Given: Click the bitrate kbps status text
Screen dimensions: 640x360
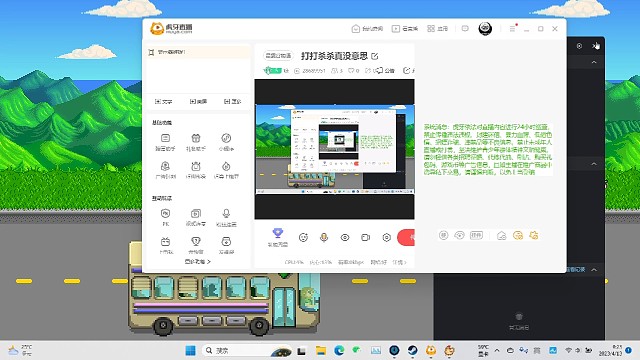Looking at the screenshot, I should point(351,262).
